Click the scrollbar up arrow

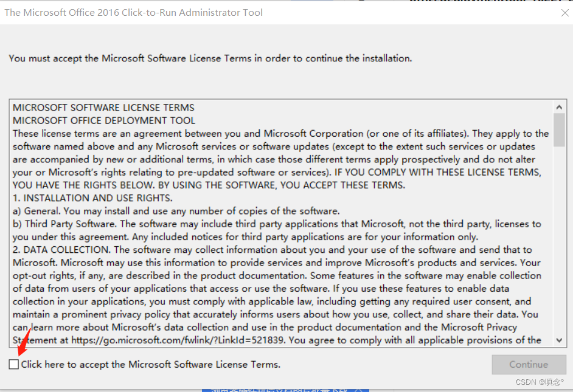tap(559, 106)
